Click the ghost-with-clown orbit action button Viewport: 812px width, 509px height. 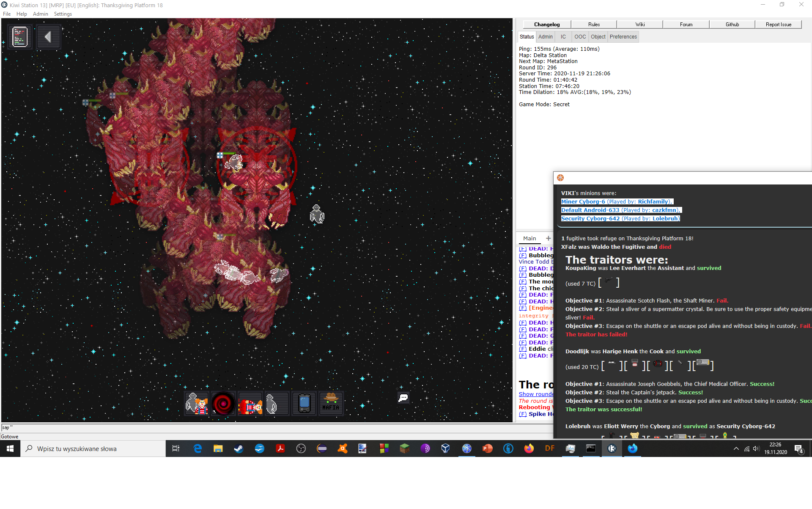197,403
